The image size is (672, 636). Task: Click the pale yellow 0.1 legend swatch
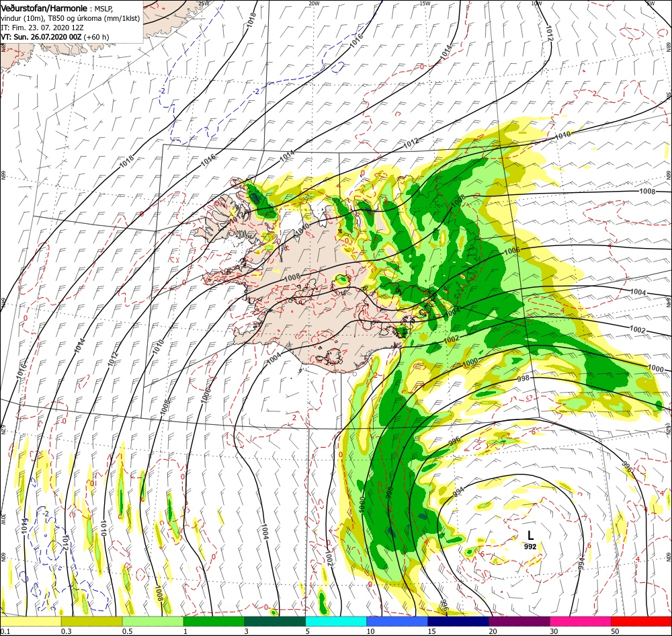click(x=31, y=621)
